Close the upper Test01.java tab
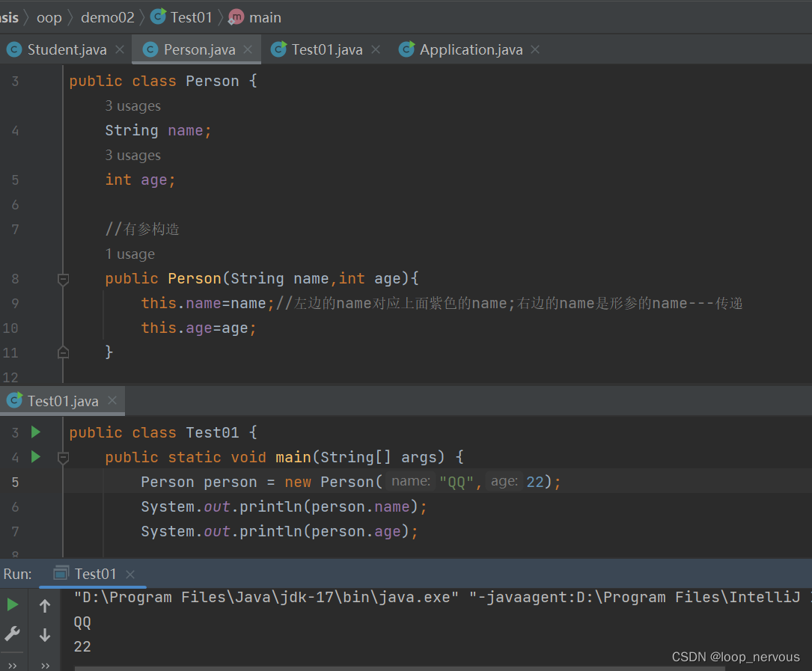The height and width of the screenshot is (671, 812). 376,49
